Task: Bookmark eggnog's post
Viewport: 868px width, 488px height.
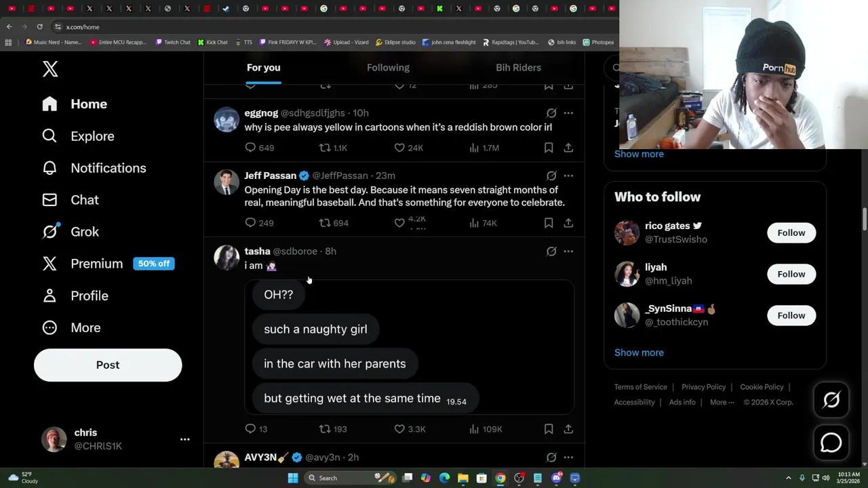Action: tap(549, 148)
